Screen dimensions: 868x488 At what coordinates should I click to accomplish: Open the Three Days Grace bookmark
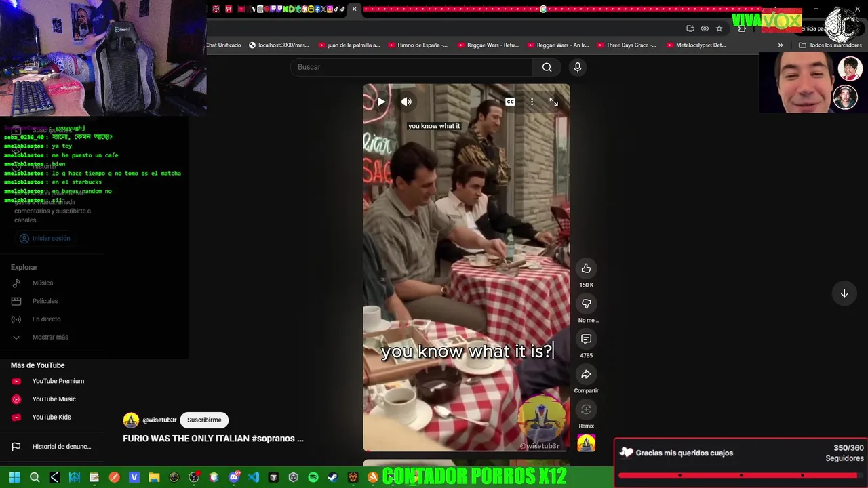[x=627, y=45]
